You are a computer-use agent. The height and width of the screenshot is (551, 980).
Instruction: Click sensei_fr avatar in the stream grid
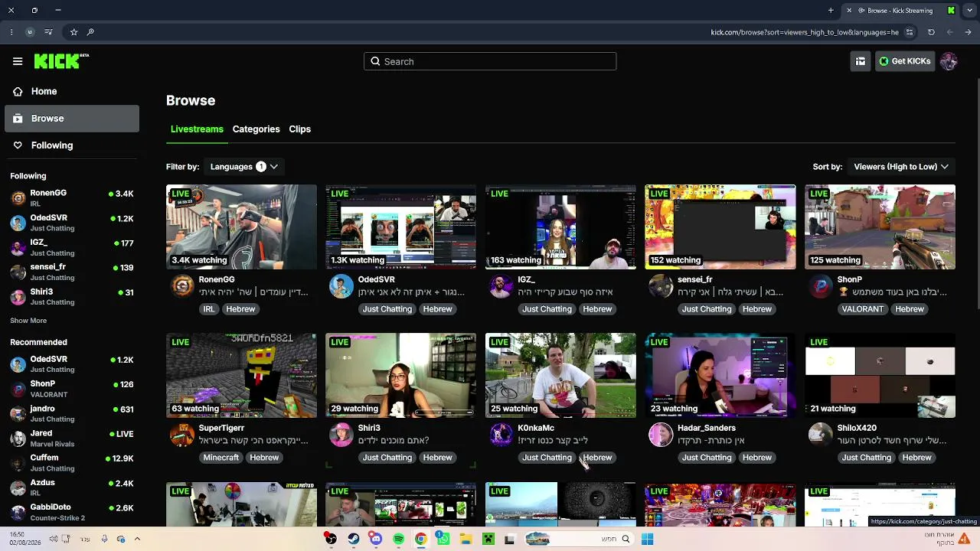[x=661, y=286]
